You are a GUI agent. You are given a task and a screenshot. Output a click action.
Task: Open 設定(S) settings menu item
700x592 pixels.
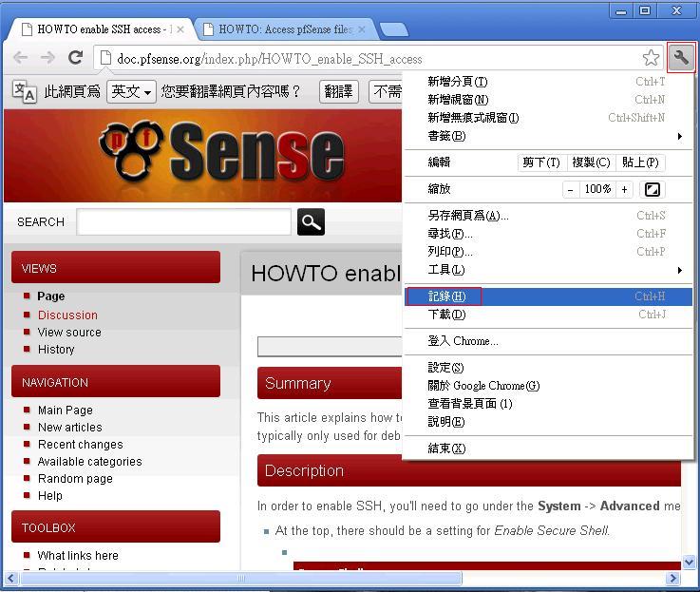[549, 368]
